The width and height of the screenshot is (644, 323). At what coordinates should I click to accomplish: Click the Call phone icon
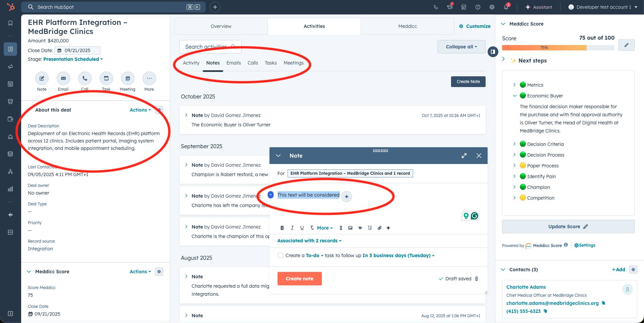coord(85,79)
